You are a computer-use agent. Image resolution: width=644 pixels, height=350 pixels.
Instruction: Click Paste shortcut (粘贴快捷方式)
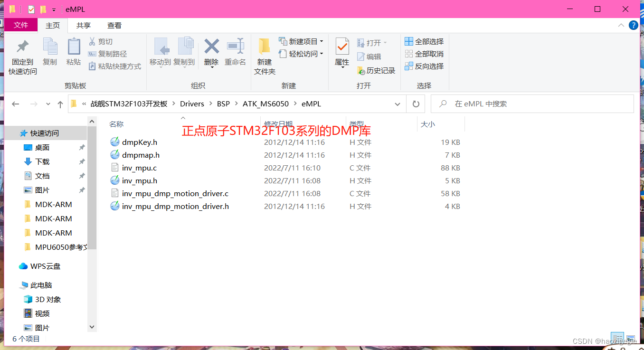click(x=115, y=66)
